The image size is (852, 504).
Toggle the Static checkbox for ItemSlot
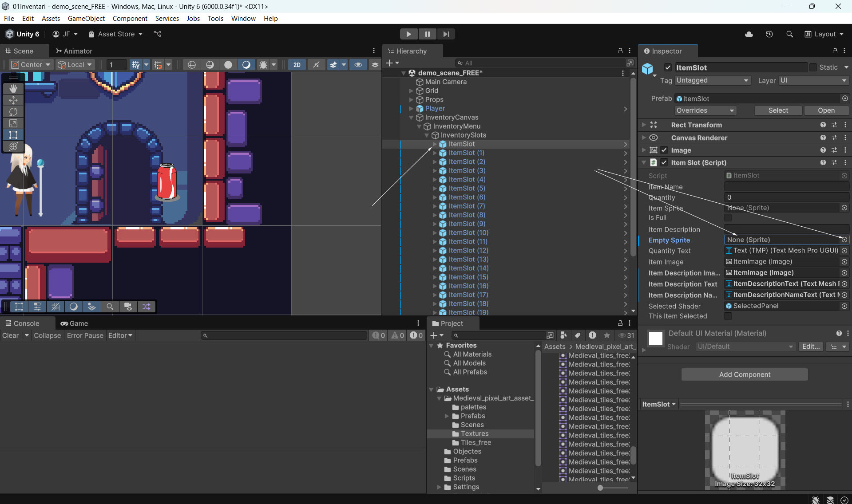(813, 67)
